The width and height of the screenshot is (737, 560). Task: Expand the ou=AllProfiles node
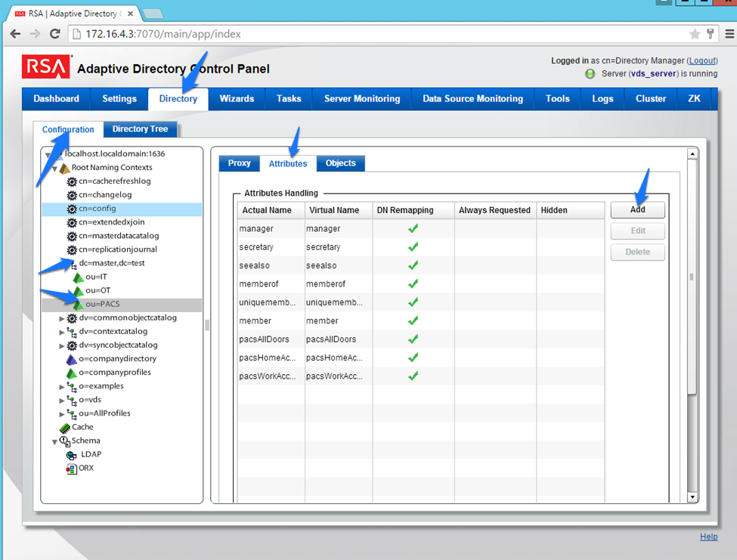(61, 414)
